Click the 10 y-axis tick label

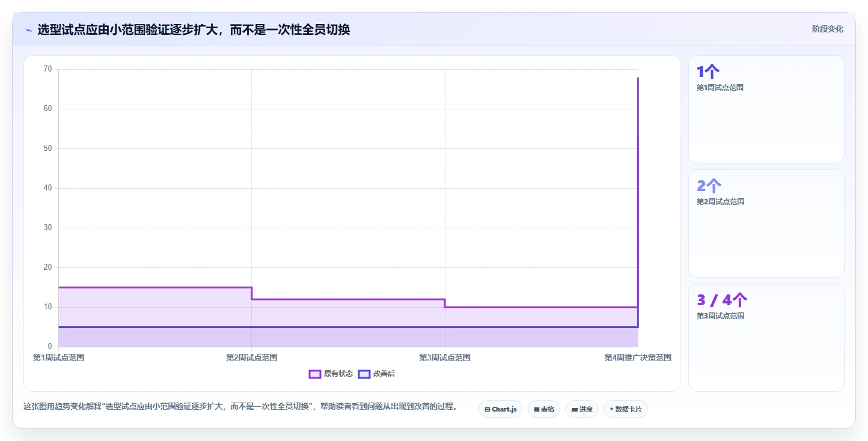click(48, 307)
